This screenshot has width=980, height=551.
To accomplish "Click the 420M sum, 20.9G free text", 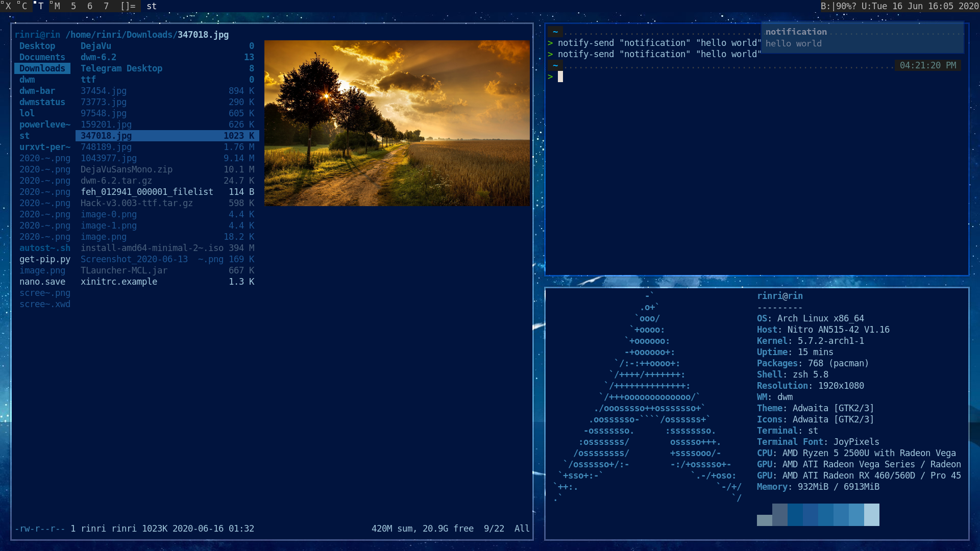I will click(423, 529).
